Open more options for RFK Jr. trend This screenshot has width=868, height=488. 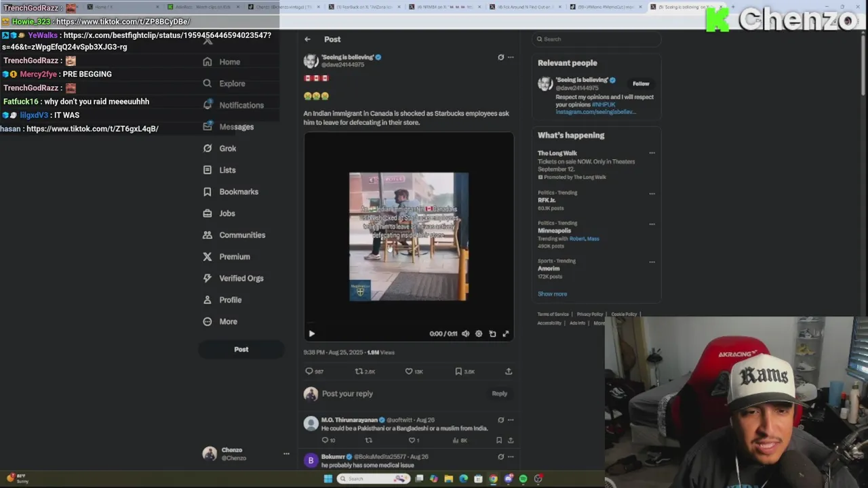(652, 193)
